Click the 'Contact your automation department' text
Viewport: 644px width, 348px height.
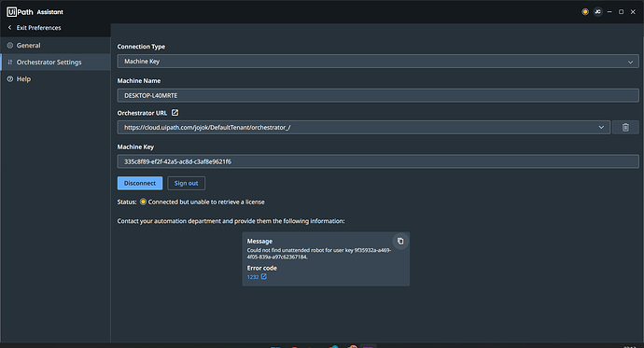pyautogui.click(x=231, y=221)
